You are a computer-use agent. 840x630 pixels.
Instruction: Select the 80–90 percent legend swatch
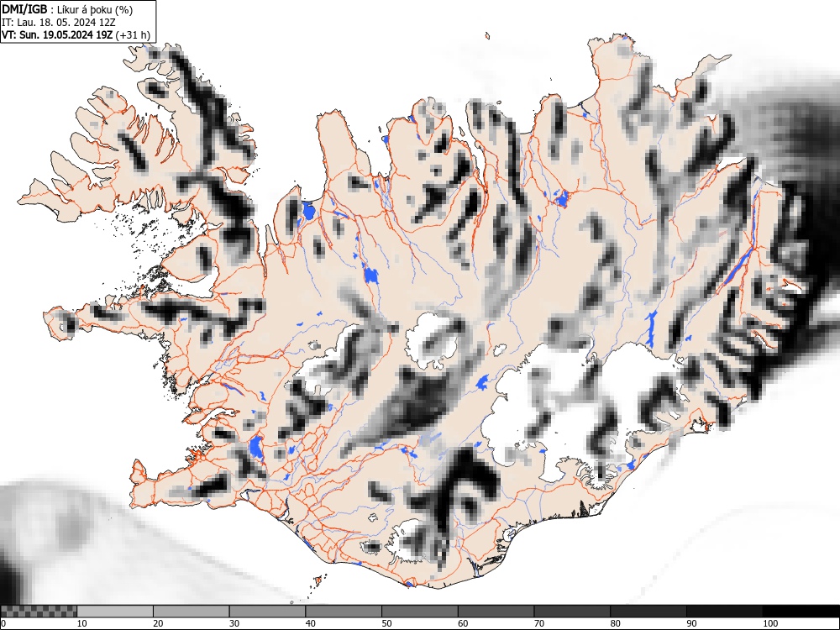point(648,612)
